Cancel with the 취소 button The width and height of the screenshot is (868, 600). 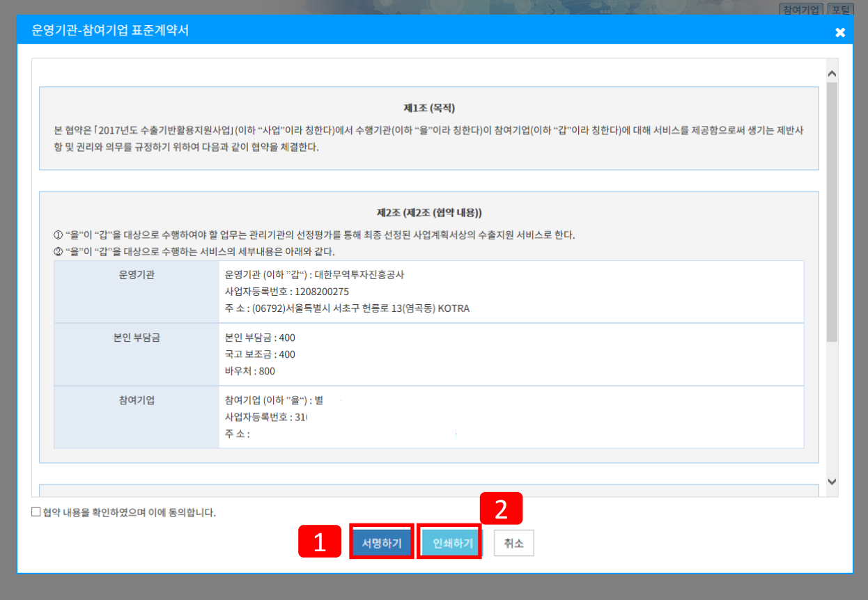pos(514,543)
